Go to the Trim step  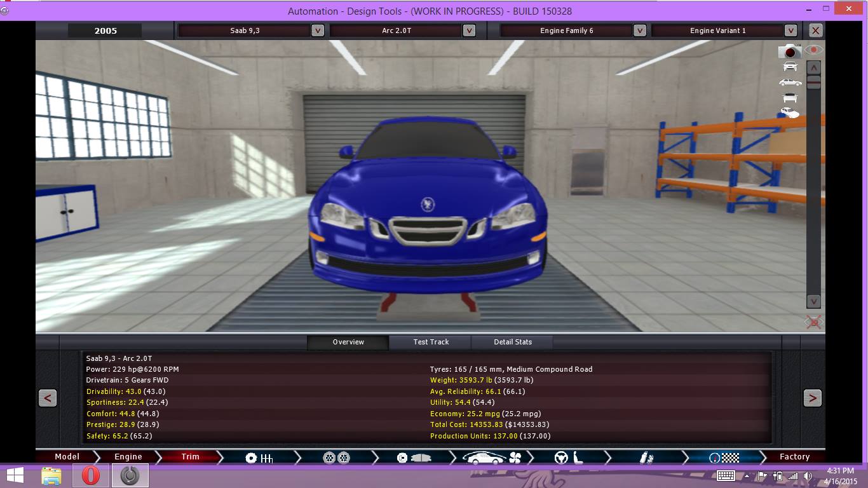coord(190,457)
